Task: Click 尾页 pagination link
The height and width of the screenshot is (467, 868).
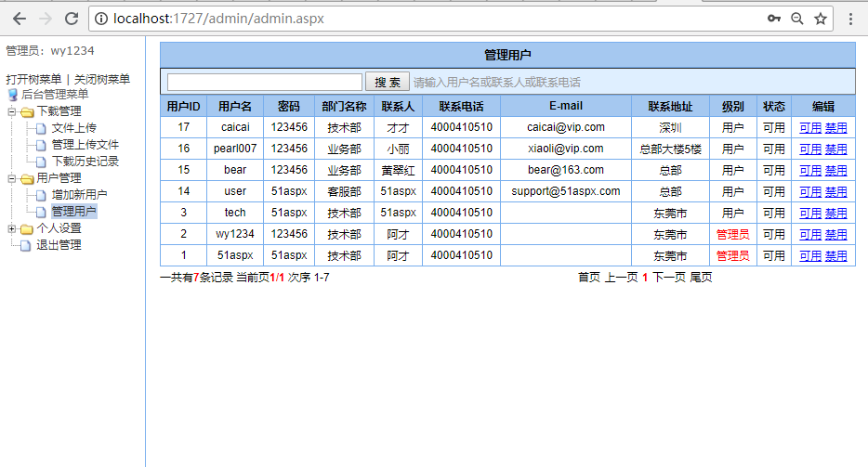Action: pos(702,278)
